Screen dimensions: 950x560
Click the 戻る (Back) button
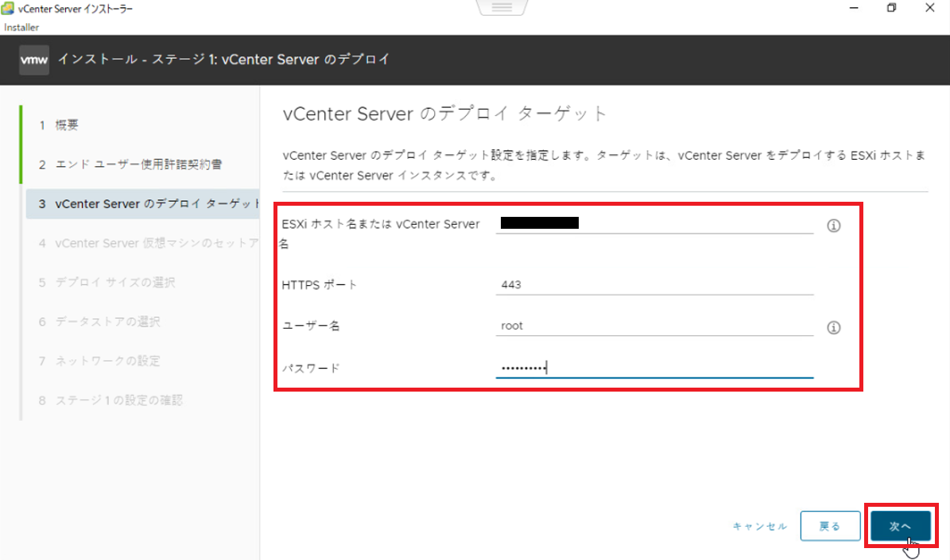[x=829, y=526]
